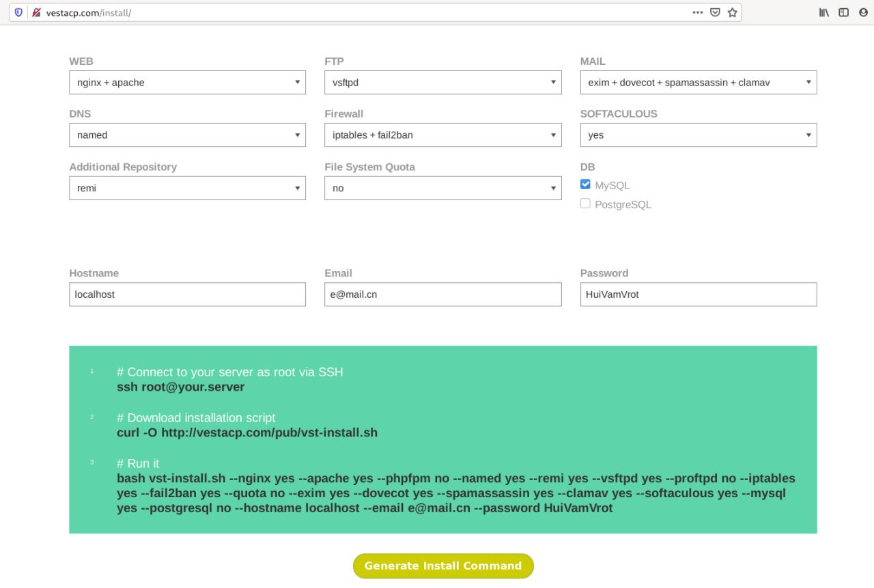The width and height of the screenshot is (874, 588).
Task: Click the bash vst-install.sh command text
Action: [x=456, y=493]
